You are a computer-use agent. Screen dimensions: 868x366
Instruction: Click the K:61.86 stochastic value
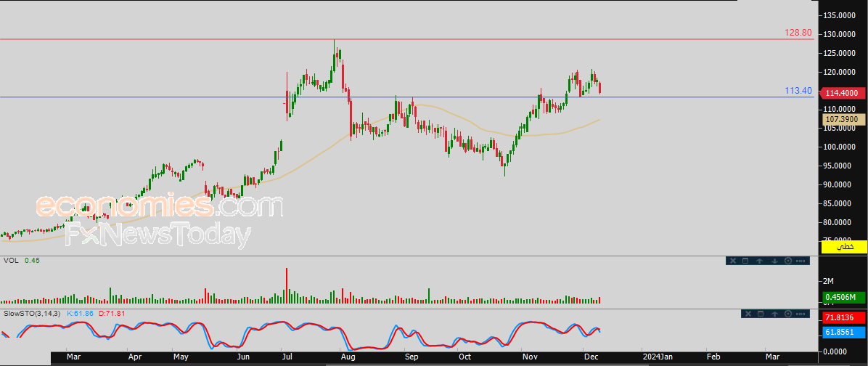point(81,314)
